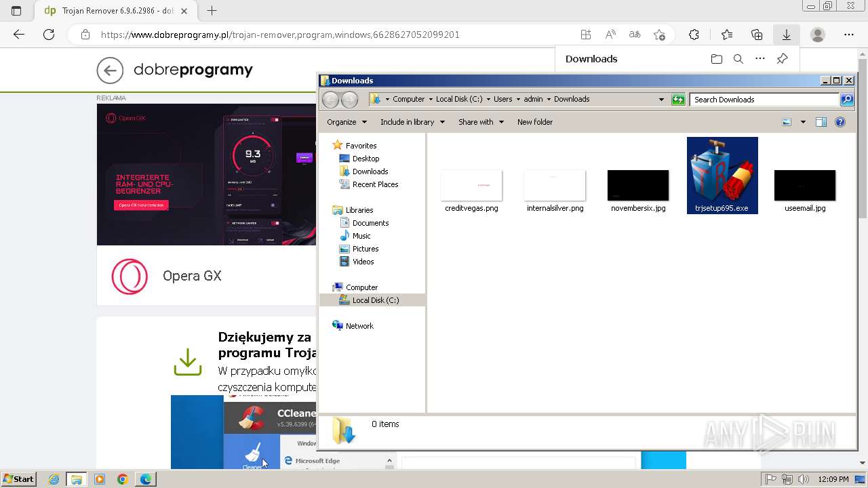This screenshot has width=868, height=488.
Task: Select Network in navigation pane
Action: [359, 326]
